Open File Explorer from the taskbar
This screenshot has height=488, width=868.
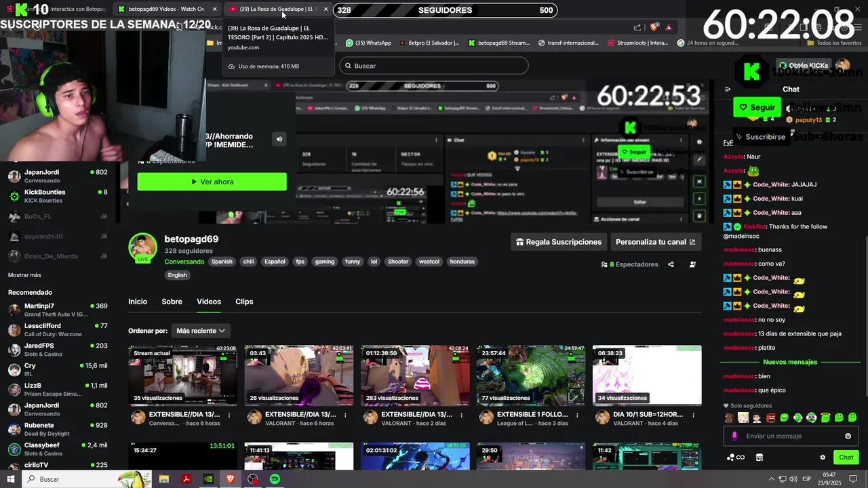[164, 479]
